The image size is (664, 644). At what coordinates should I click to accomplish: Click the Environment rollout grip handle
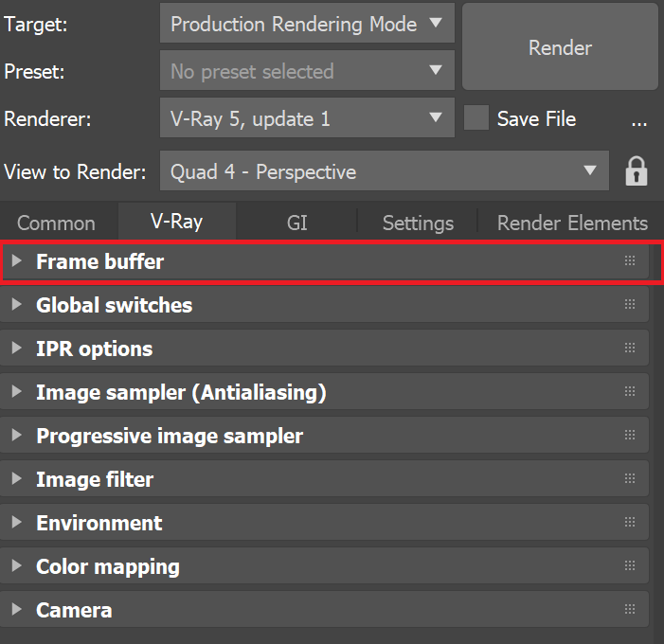[630, 523]
